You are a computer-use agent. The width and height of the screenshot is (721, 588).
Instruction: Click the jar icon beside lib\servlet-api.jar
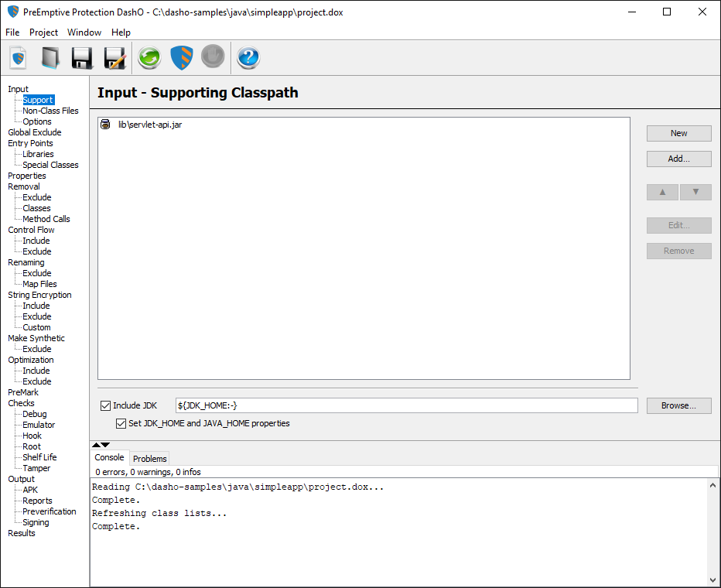click(105, 125)
